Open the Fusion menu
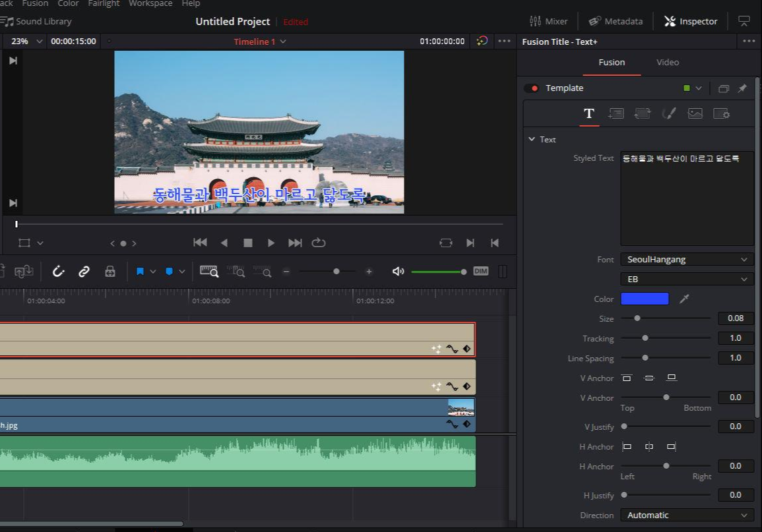 [35, 3]
